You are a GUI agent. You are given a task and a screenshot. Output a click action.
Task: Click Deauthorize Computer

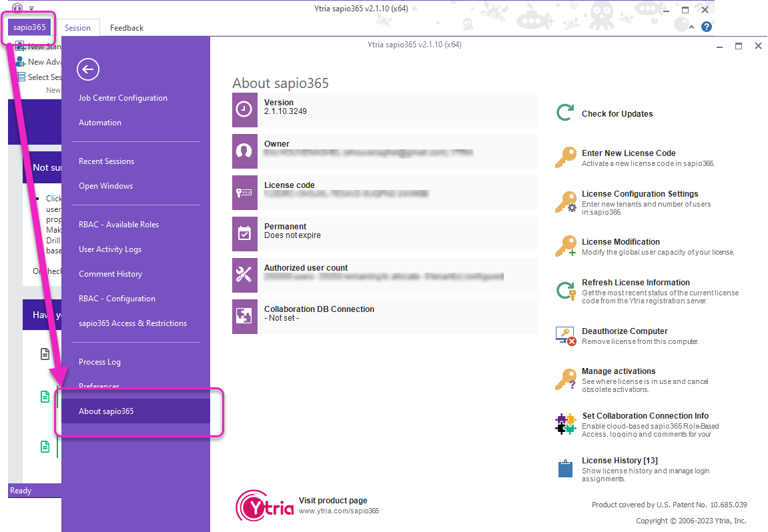pyautogui.click(x=625, y=331)
